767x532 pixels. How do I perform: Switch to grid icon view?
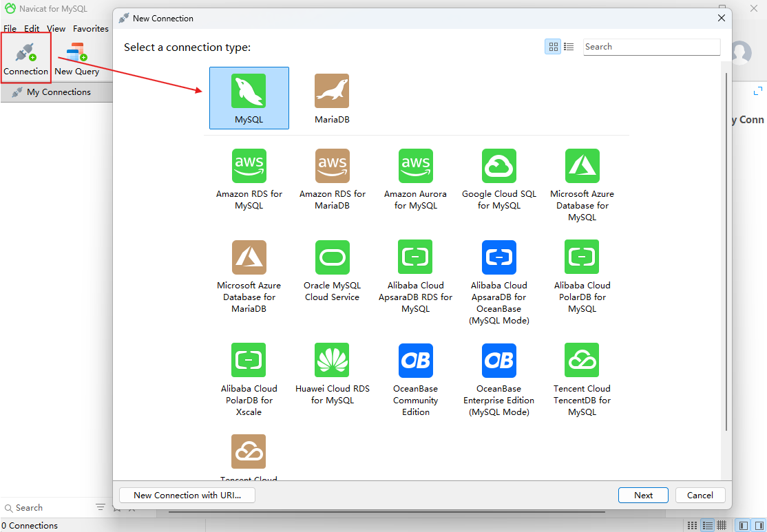(554, 47)
